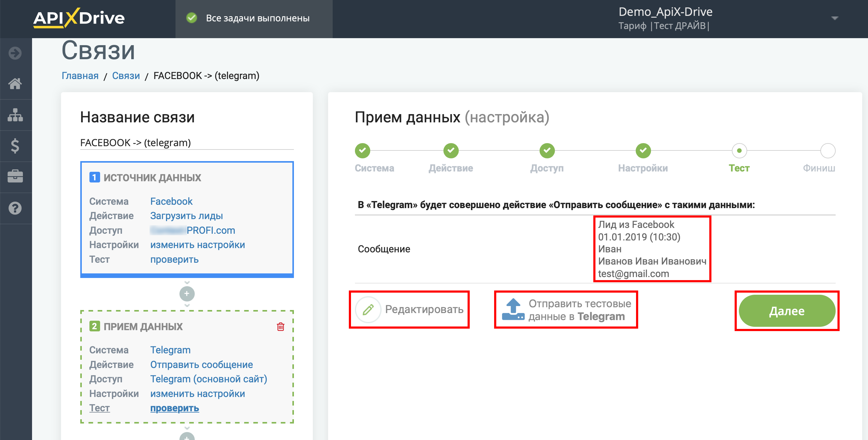
Task: Open the PROFI.com access link
Action: (x=193, y=230)
